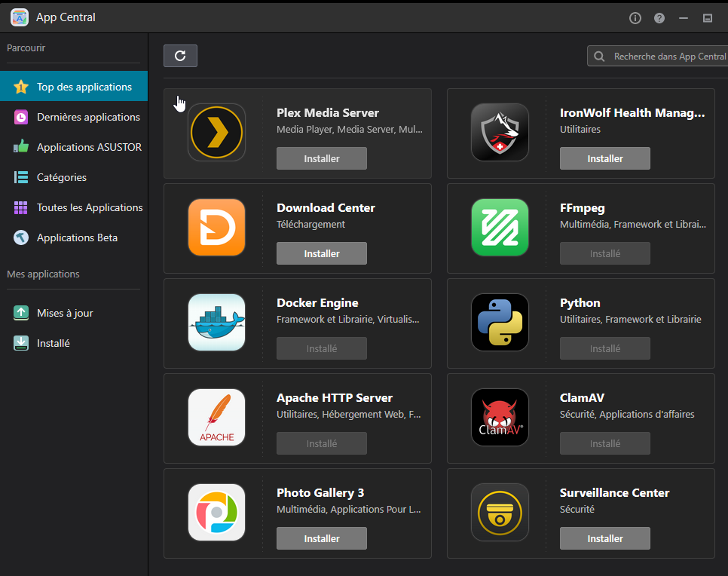Click the Installé button for Docker Engine
Screen dimensions: 728x576
322,348
